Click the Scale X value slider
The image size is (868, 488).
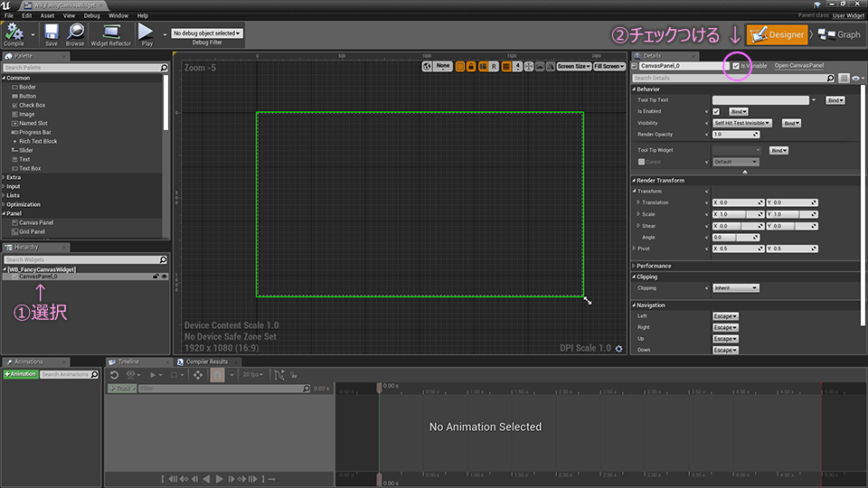(x=738, y=214)
